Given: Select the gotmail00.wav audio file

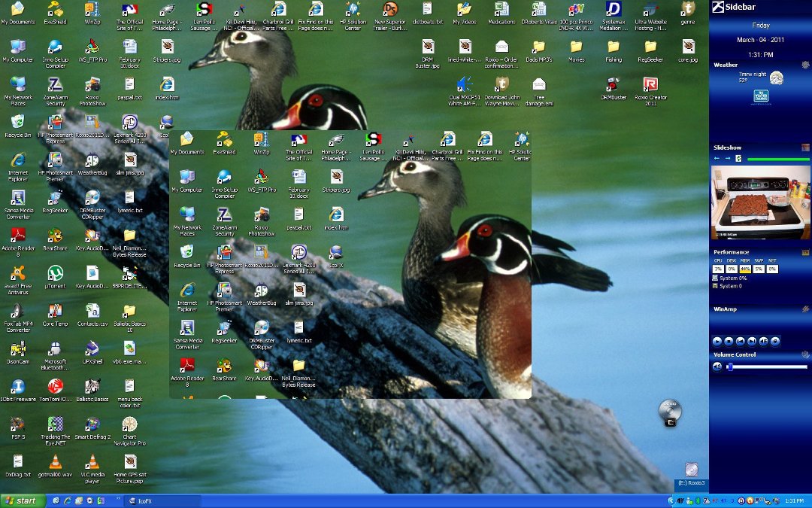Looking at the screenshot, I should pyautogui.click(x=55, y=462).
